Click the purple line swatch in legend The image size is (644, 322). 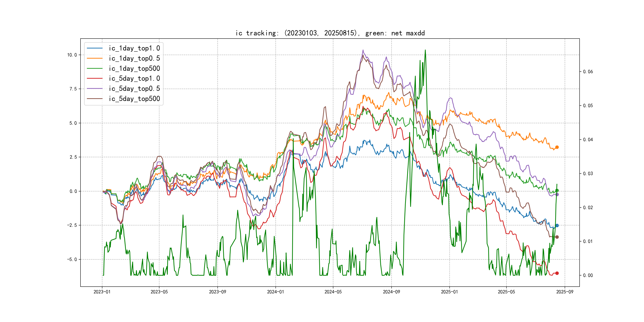click(95, 88)
